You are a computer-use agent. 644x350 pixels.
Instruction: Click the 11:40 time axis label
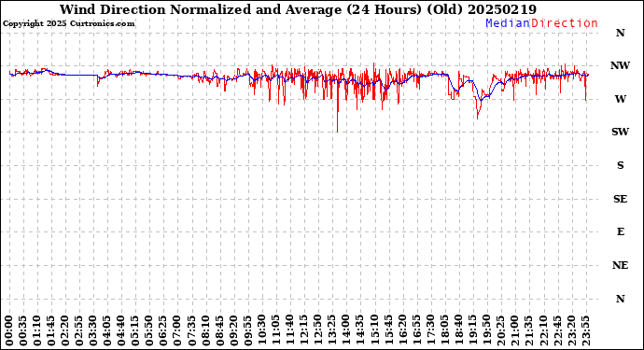[289, 330]
